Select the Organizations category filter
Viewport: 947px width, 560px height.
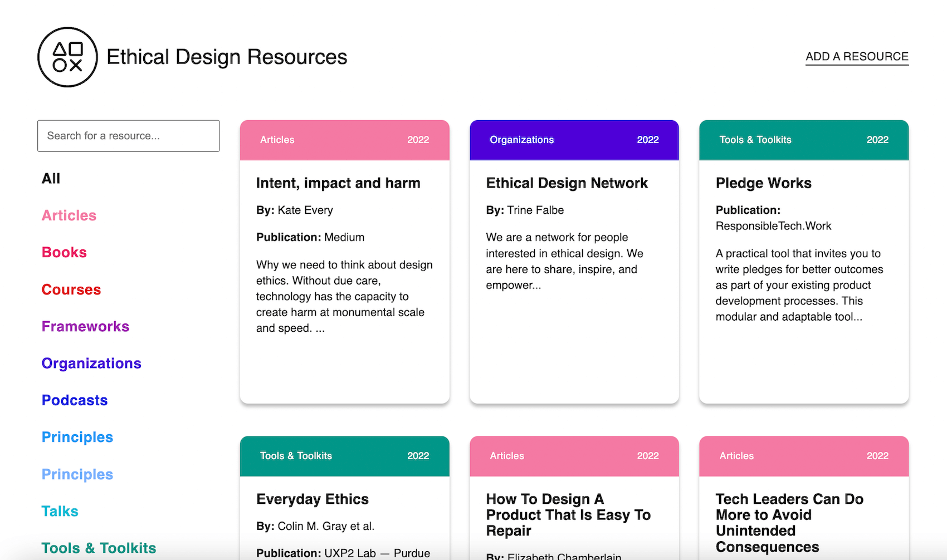click(x=91, y=363)
